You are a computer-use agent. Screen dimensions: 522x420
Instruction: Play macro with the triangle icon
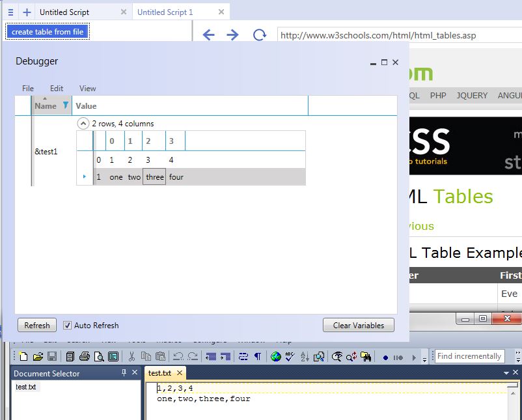[x=414, y=357]
